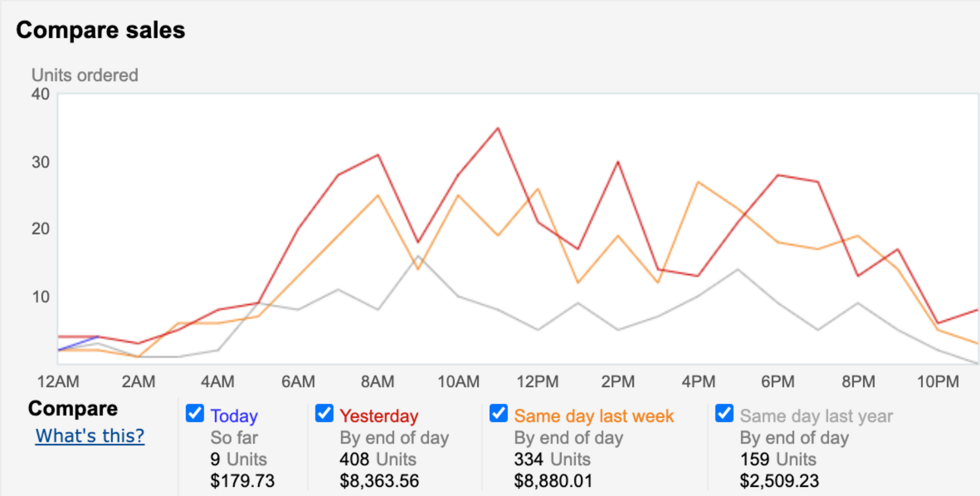Click the blue Today legend label
This screenshot has width=980, height=496.
(234, 416)
